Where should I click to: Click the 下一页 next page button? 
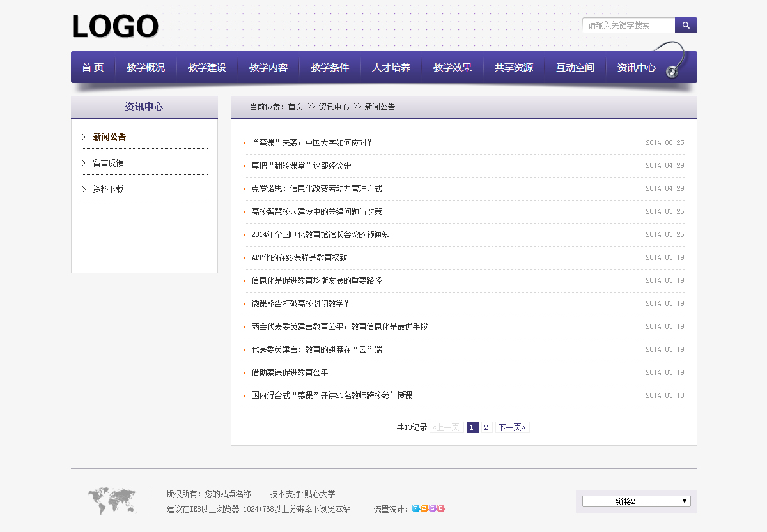pyautogui.click(x=512, y=427)
